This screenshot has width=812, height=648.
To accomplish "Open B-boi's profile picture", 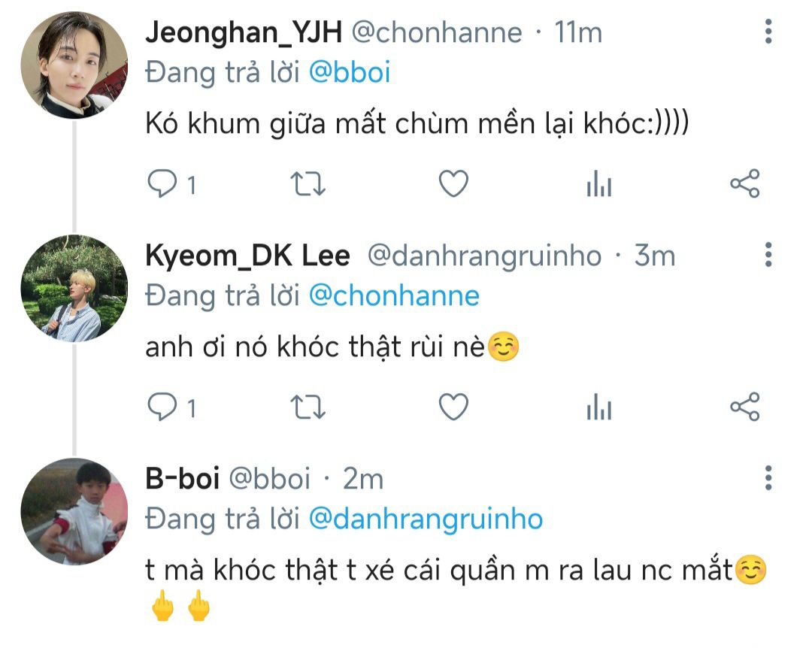I will 74,511.
